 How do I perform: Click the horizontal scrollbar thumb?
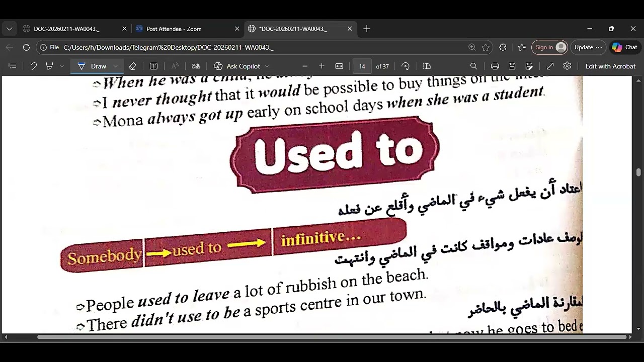(332, 337)
